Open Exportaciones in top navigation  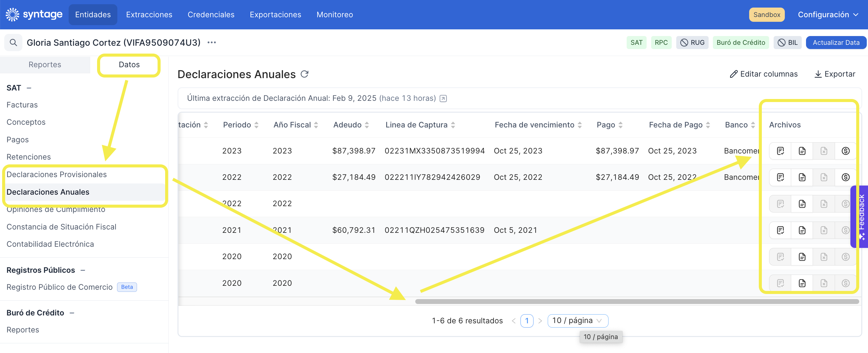click(x=275, y=15)
